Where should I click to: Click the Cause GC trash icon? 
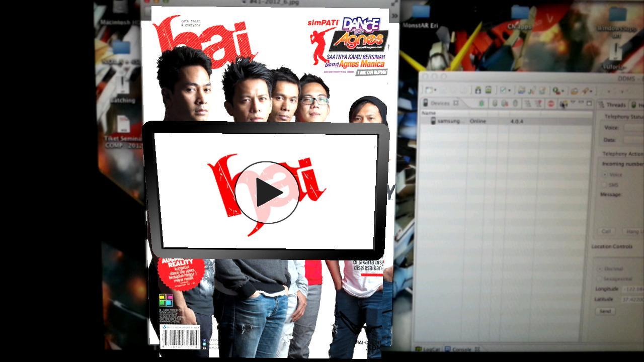tap(515, 104)
